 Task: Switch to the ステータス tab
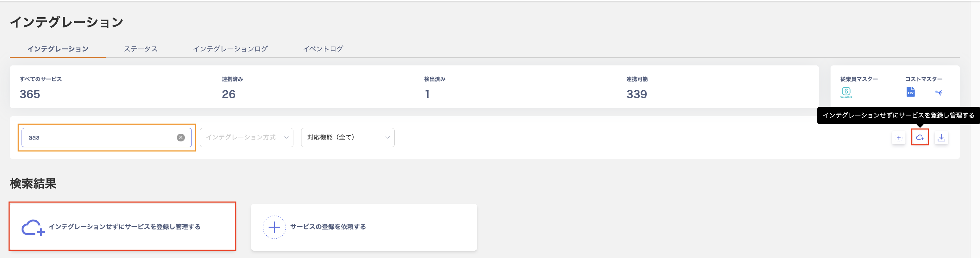(x=140, y=49)
